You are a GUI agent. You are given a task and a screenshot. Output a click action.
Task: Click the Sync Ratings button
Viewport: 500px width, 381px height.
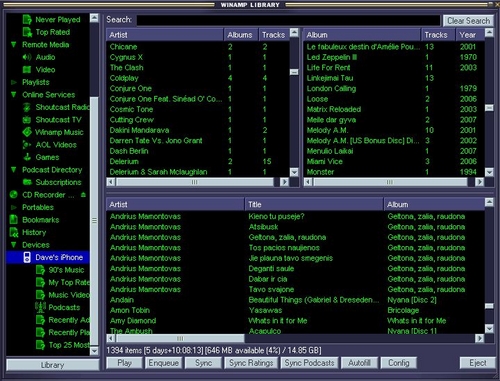(x=251, y=363)
